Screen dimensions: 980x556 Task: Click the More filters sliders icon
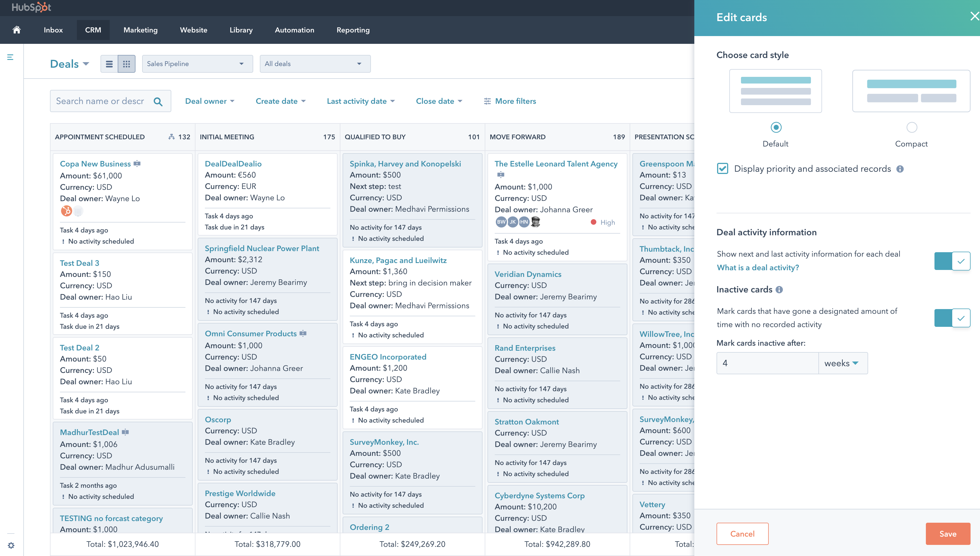coord(487,101)
